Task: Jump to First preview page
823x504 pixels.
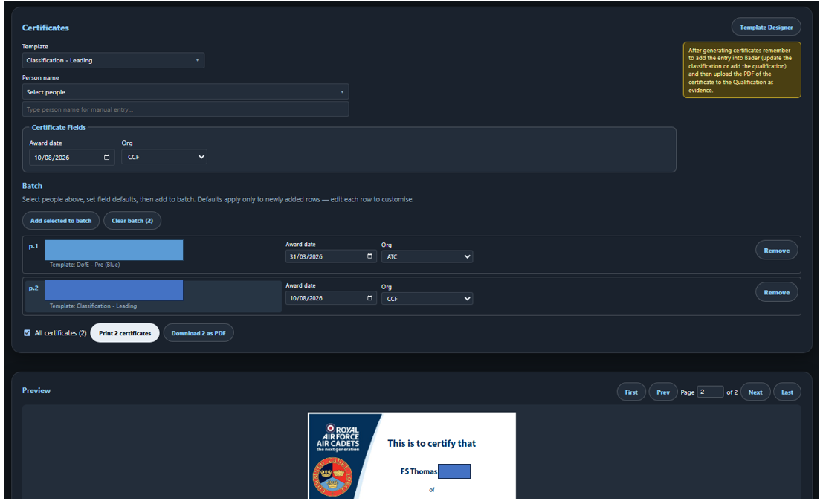Action: click(x=631, y=392)
